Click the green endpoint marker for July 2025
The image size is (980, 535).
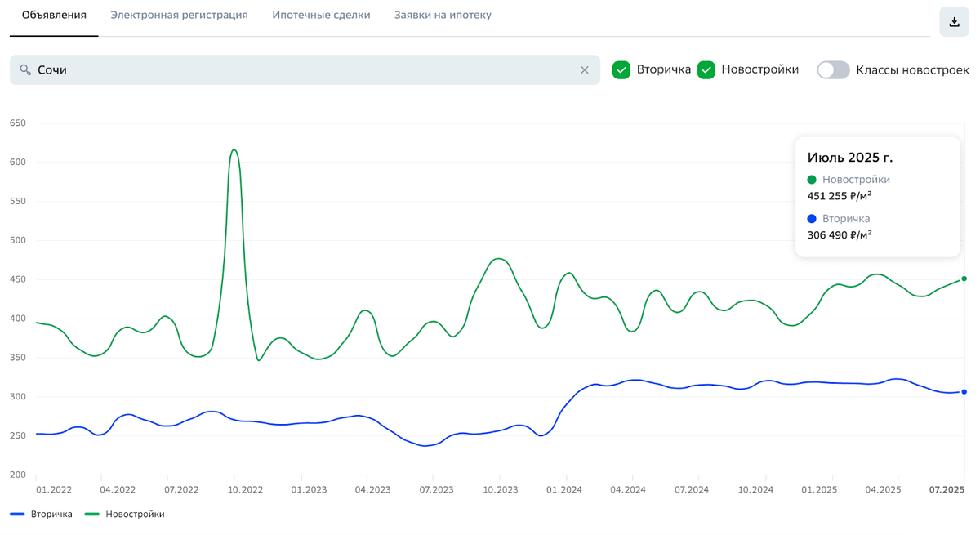964,279
